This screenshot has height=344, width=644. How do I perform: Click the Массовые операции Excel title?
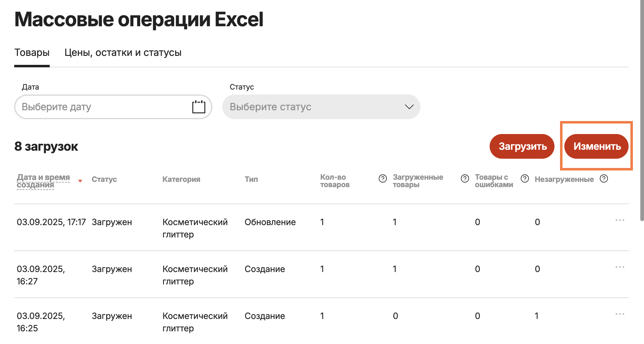[139, 19]
